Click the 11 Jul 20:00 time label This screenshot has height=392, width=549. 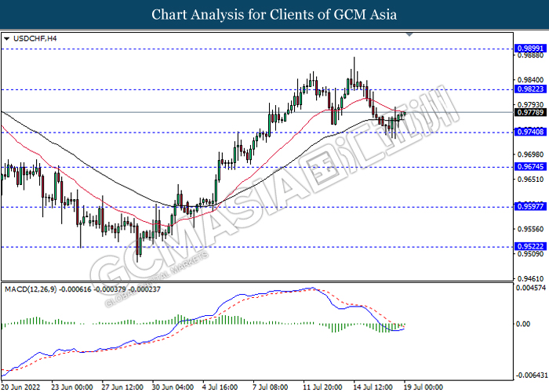click(323, 387)
